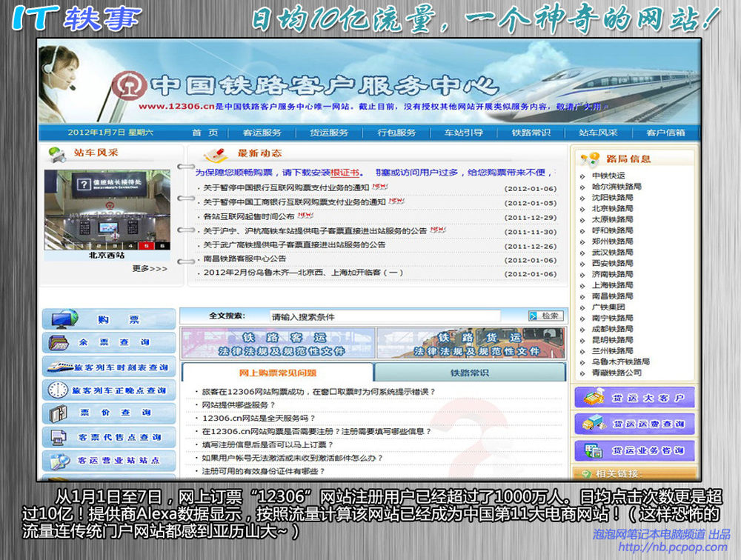Select 北京铁路局 in the bureau list
Viewport: 741px width, 560px height.
pyautogui.click(x=613, y=208)
